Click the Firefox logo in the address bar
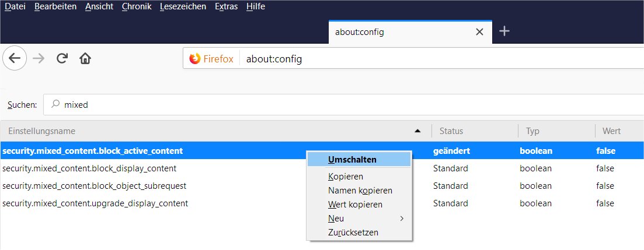 [x=194, y=59]
